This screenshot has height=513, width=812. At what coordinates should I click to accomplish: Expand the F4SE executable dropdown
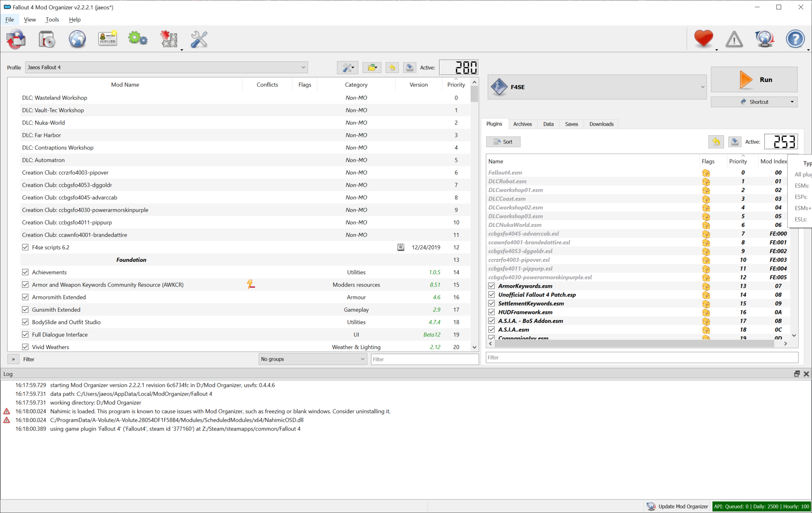click(597, 87)
